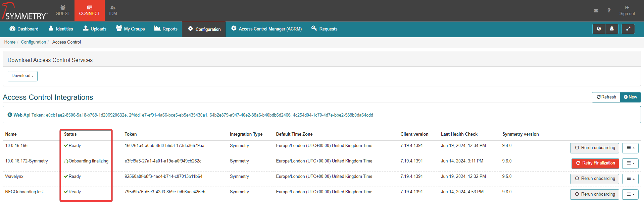The height and width of the screenshot is (203, 644).
Task: Select token 795d9b76-d5e3-42d3-8b9e-0db6aec426eb
Action: 165,192
